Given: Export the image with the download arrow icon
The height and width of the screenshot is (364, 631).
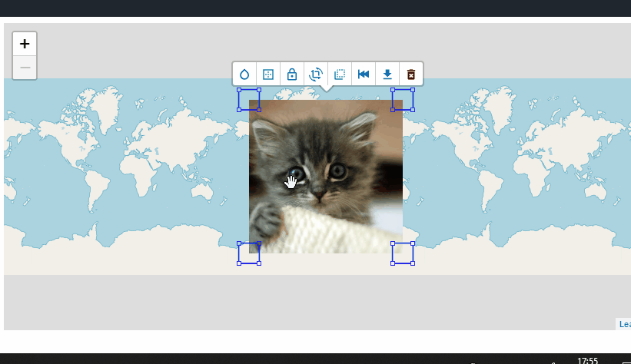Looking at the screenshot, I should 387,74.
